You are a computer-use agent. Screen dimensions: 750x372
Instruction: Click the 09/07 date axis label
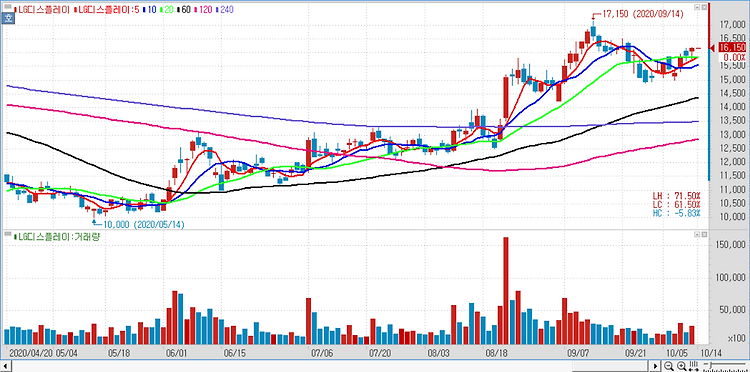pyautogui.click(x=577, y=353)
